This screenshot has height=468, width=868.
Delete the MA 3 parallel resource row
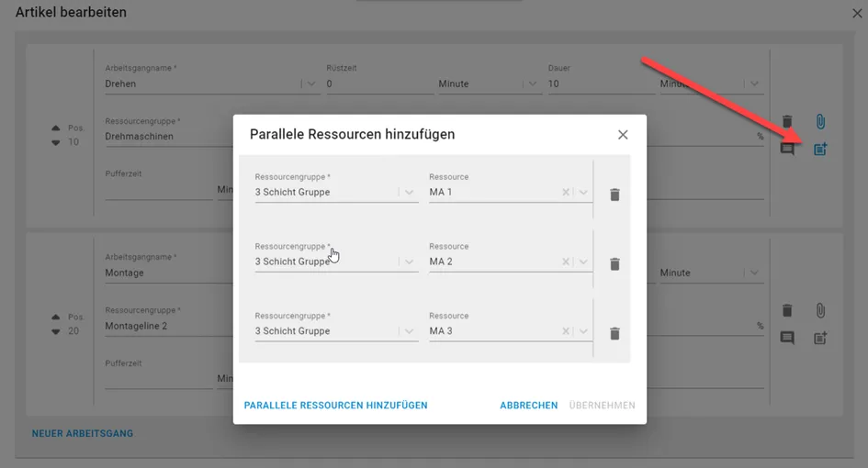pos(614,334)
